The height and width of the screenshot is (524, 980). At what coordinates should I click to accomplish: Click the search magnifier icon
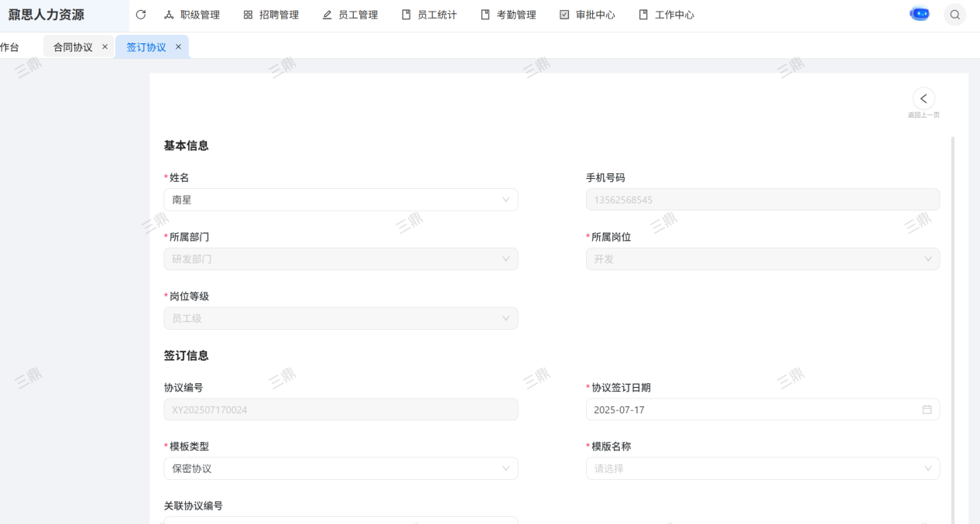[x=954, y=15]
